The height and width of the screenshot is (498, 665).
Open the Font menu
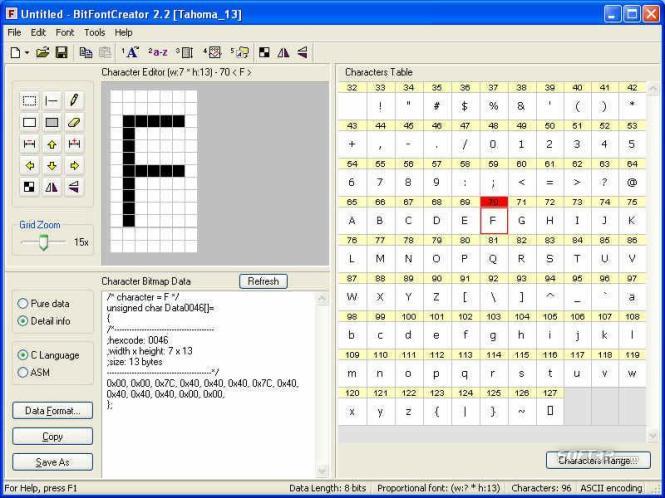point(64,33)
